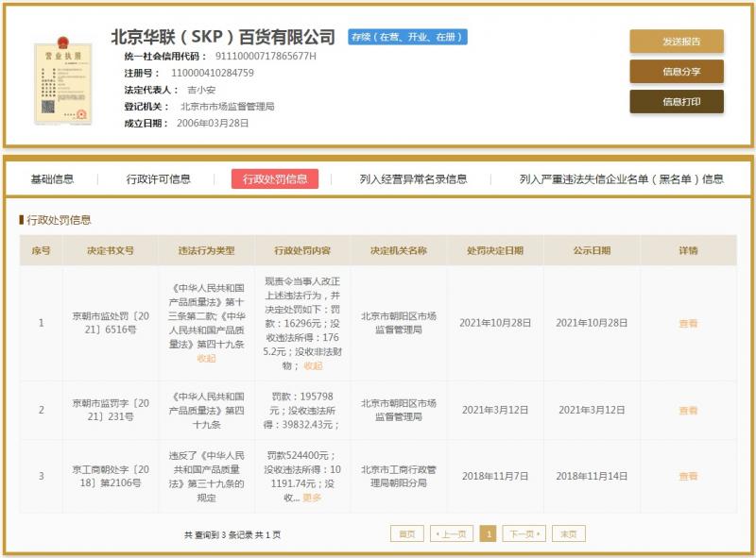Expand row 3 penalty content with 更多
The image size is (756, 558).
(312, 498)
